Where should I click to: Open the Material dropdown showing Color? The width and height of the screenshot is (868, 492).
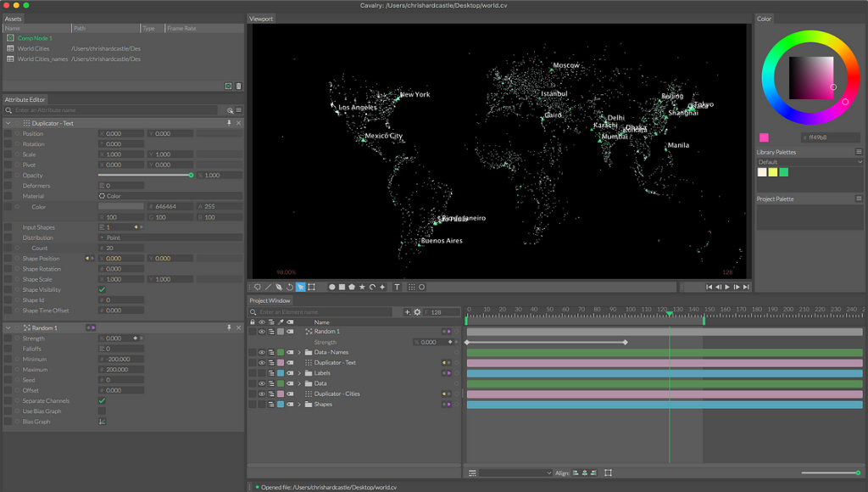(170, 196)
